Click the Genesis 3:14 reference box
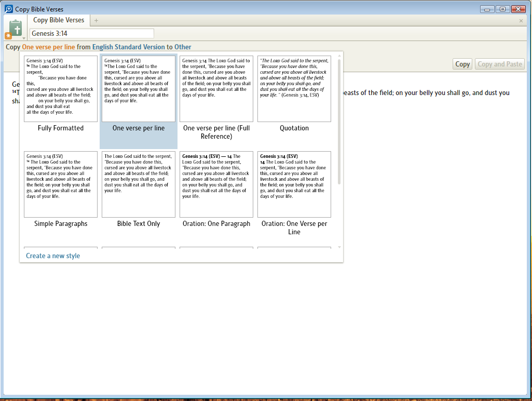 click(91, 33)
